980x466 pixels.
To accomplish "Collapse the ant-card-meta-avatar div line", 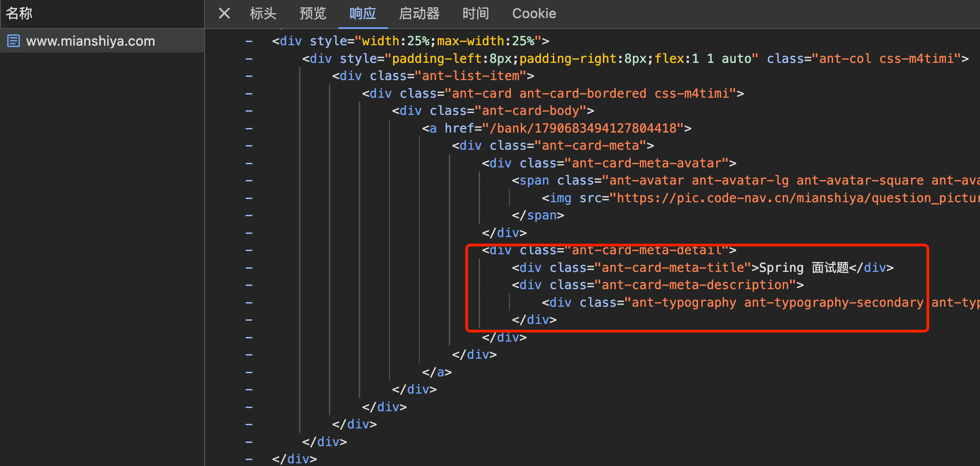I will point(249,163).
